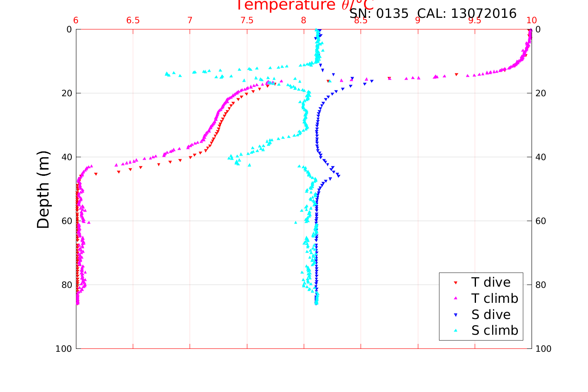The width and height of the screenshot is (588, 392).
Task: Click the top axis tick label 9.5
Action: (x=475, y=21)
